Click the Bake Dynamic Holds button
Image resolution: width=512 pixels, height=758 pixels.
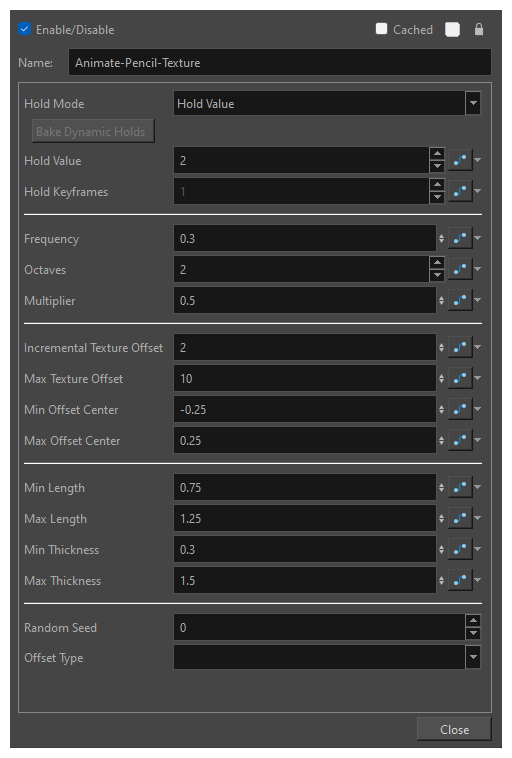tap(93, 131)
